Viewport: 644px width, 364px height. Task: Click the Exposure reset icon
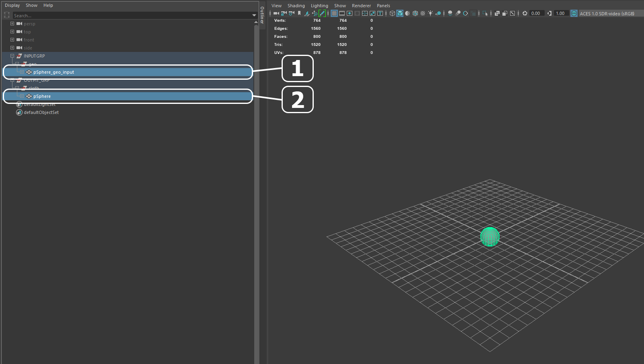click(525, 13)
